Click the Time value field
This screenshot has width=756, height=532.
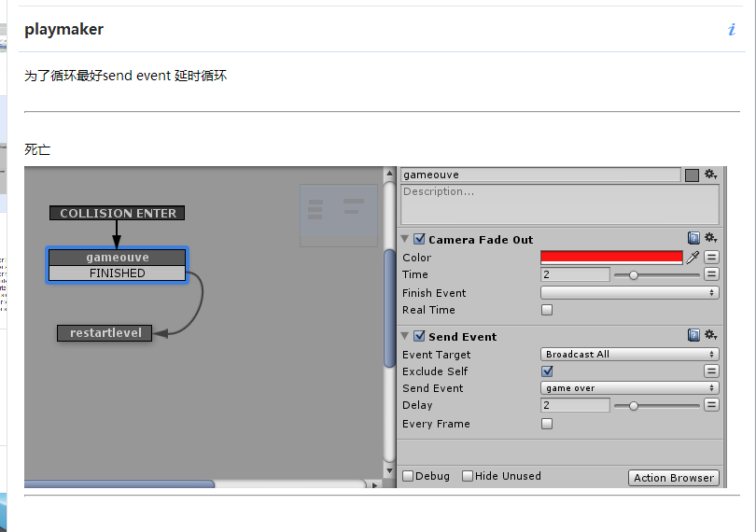575,274
